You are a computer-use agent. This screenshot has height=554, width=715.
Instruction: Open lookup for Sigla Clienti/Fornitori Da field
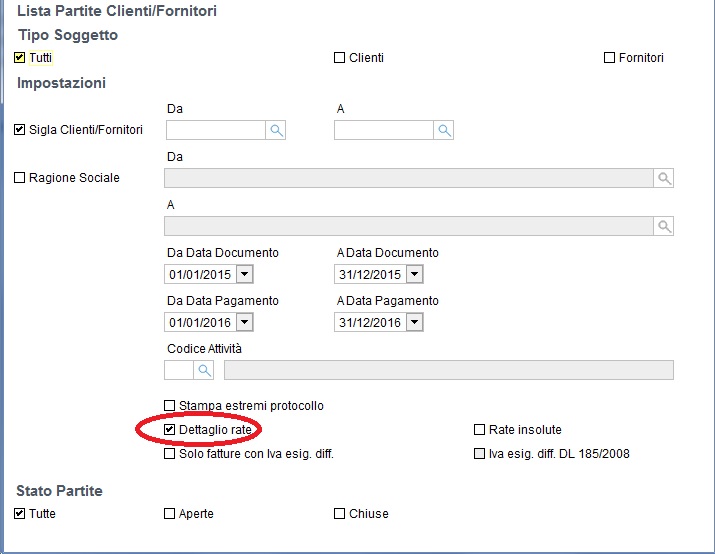coord(275,130)
